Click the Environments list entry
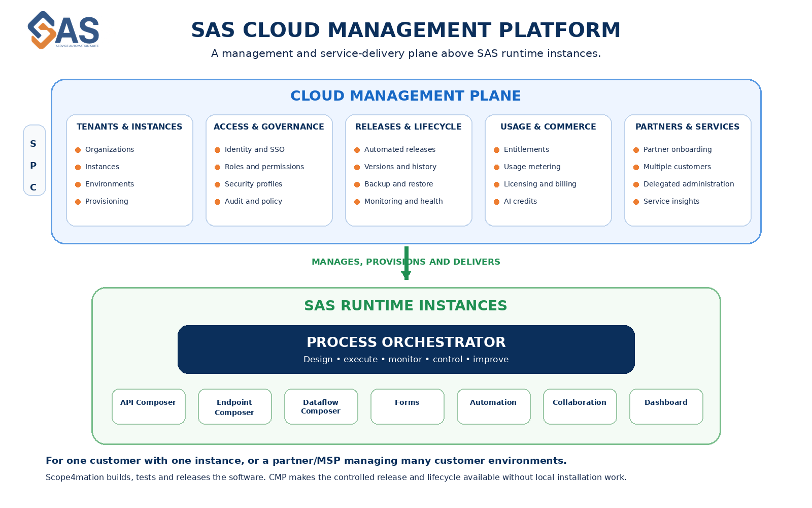 (x=105, y=184)
